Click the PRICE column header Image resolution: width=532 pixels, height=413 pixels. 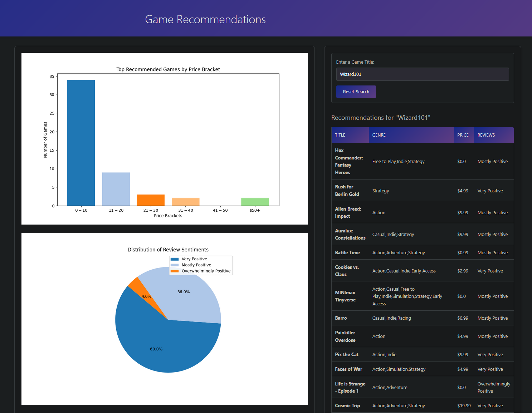tap(463, 135)
